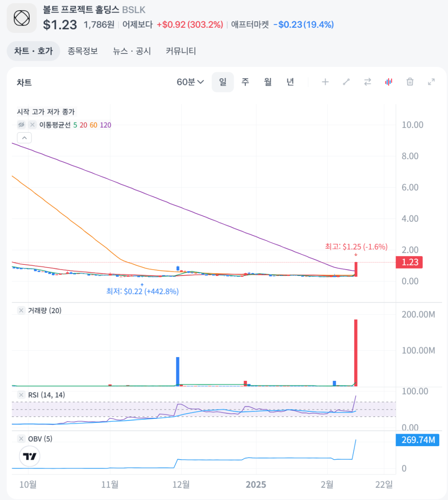Select the 년 yearly timeframe
Viewport: 448px width, 500px height.
coord(290,82)
